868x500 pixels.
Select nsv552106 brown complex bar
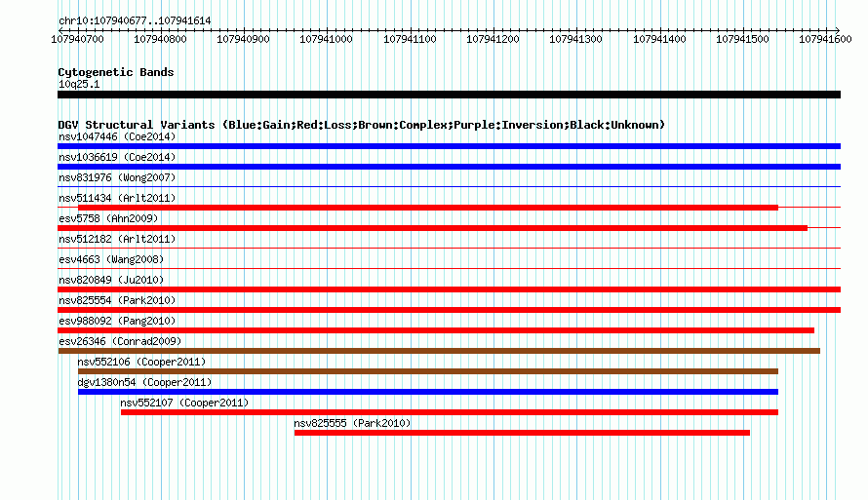point(428,371)
